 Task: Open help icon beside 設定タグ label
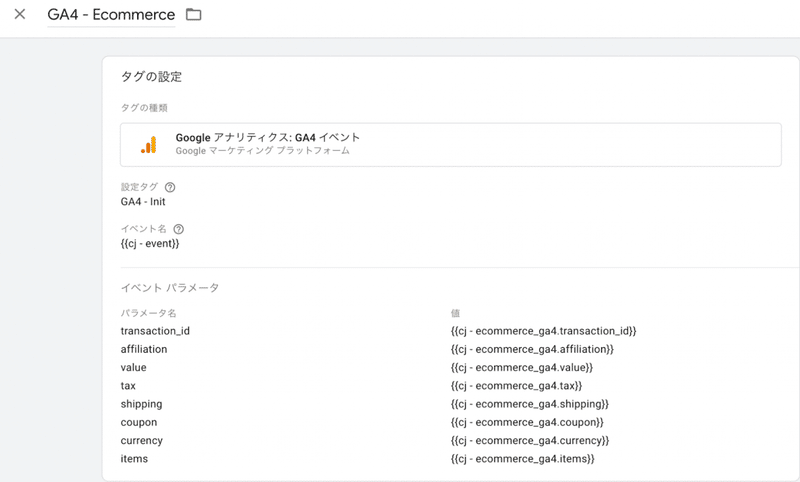(x=170, y=187)
